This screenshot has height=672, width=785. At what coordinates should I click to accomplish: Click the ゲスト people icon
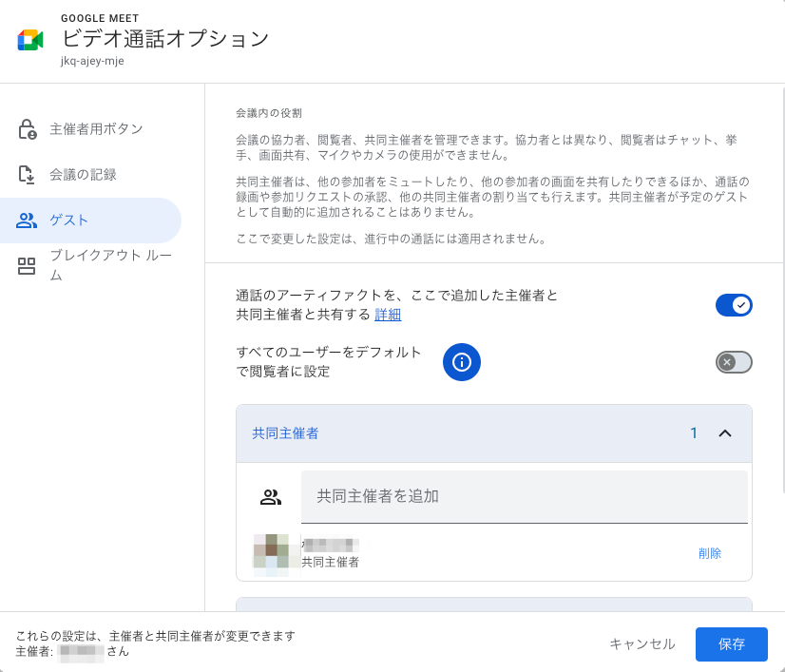click(28, 220)
